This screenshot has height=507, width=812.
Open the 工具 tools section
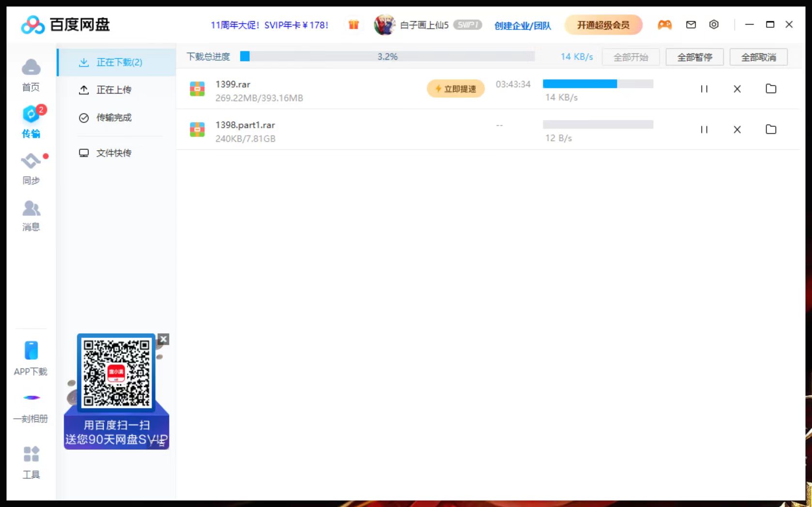[31, 455]
